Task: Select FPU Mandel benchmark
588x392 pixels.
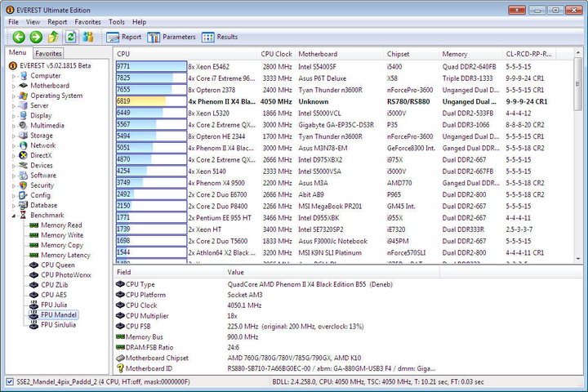Action: 54,314
